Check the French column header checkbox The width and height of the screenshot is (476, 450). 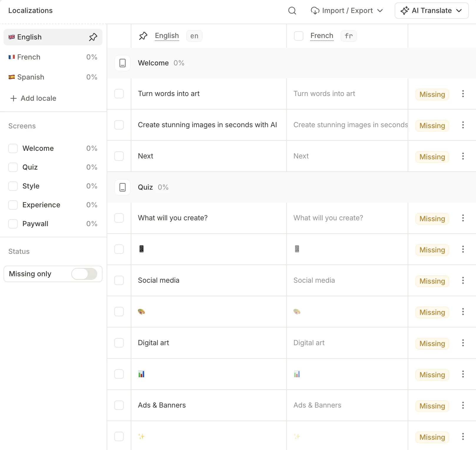[x=299, y=36]
